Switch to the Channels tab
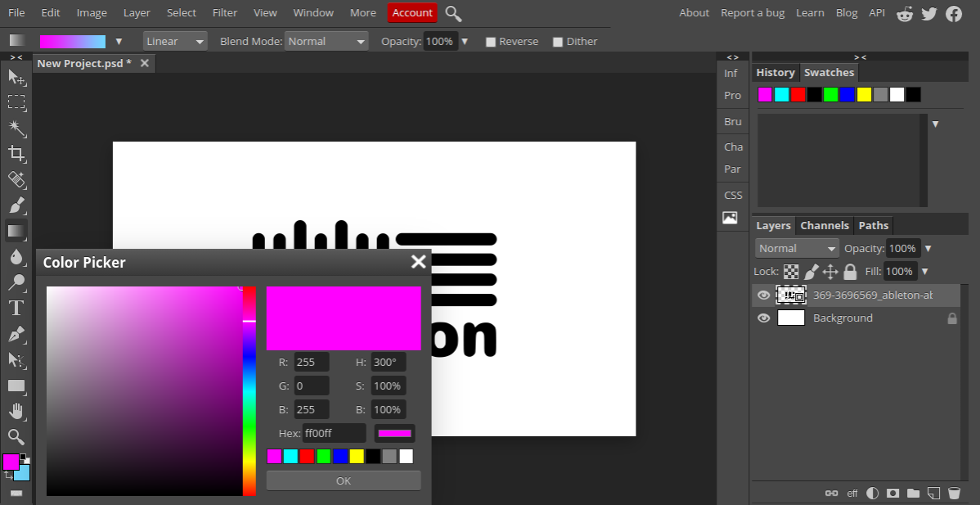Screen dimensions: 980x505 coord(825,226)
